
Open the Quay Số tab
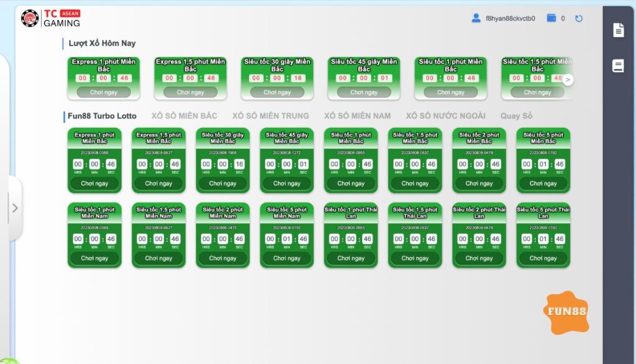[516, 116]
